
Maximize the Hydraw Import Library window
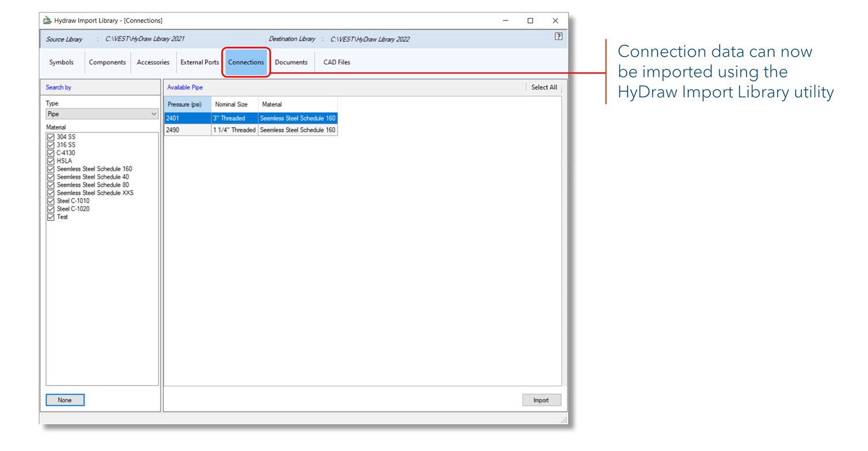(530, 20)
